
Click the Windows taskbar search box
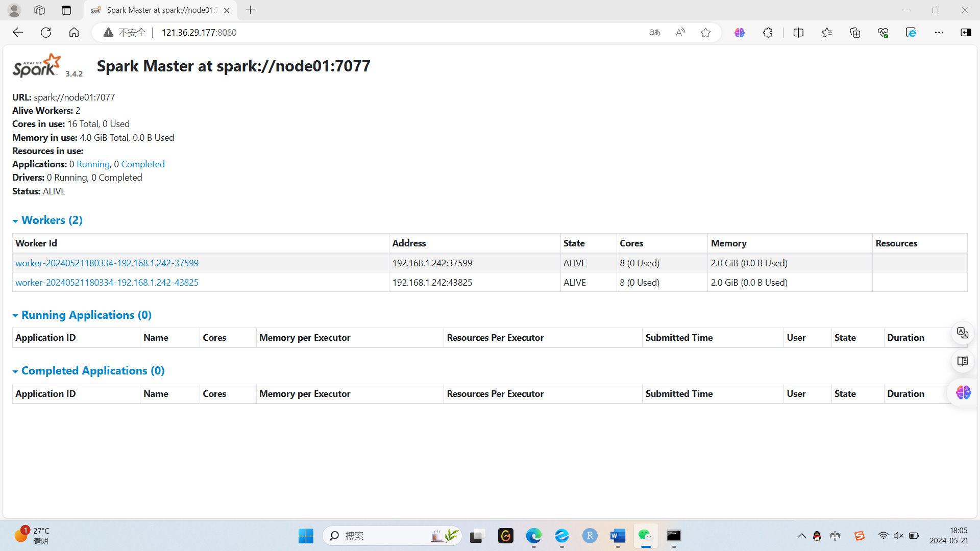[x=393, y=536]
